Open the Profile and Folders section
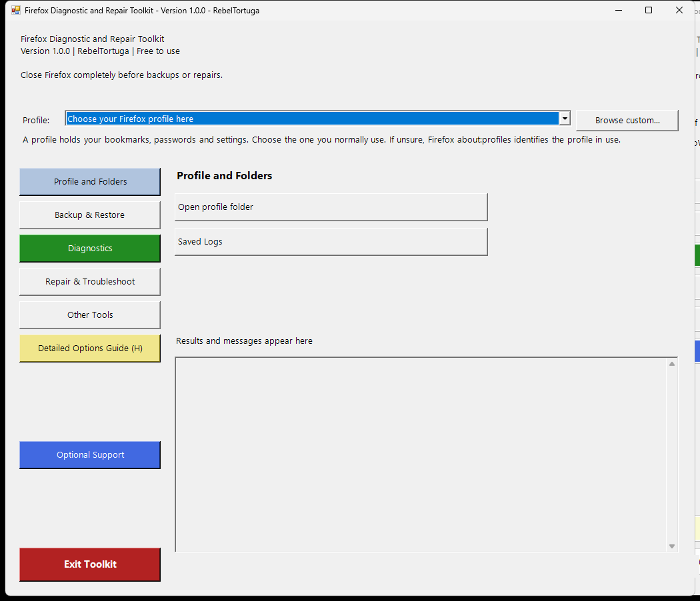 click(x=90, y=182)
